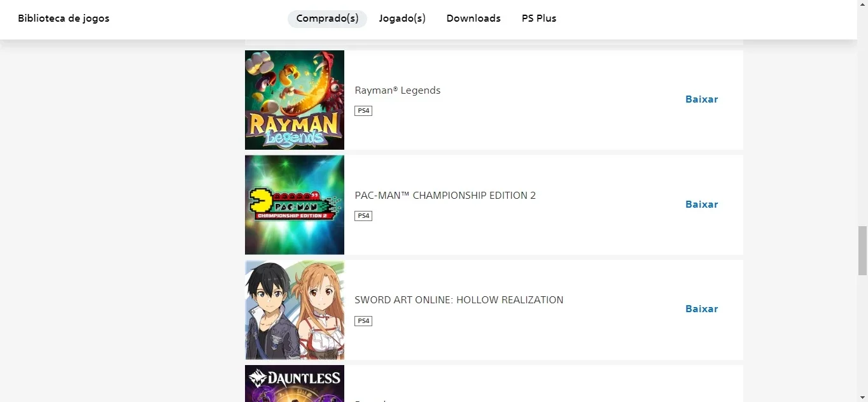Click Baixar for Sword Art Online

tap(701, 309)
